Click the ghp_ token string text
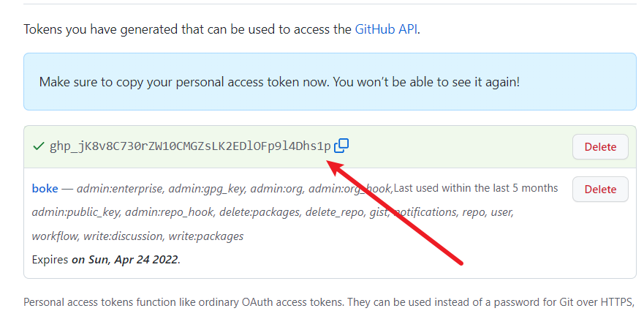The image size is (644, 311). 189,146
